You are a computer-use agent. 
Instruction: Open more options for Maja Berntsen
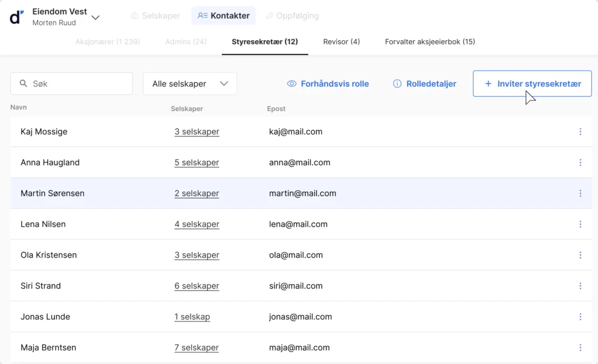(x=580, y=348)
